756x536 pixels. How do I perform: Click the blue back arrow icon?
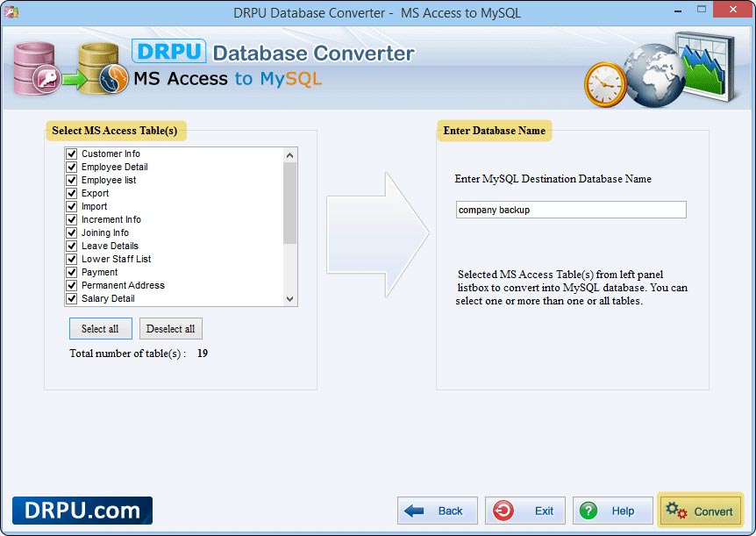(414, 511)
